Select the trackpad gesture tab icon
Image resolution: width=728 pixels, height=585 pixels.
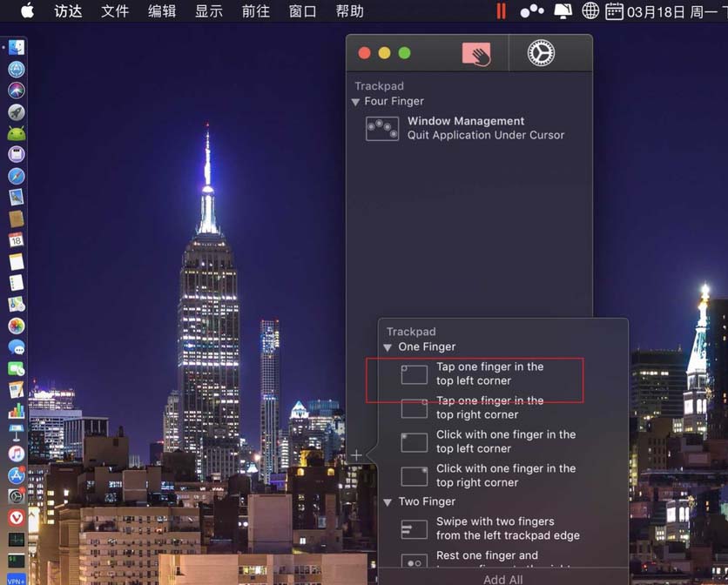click(x=474, y=52)
